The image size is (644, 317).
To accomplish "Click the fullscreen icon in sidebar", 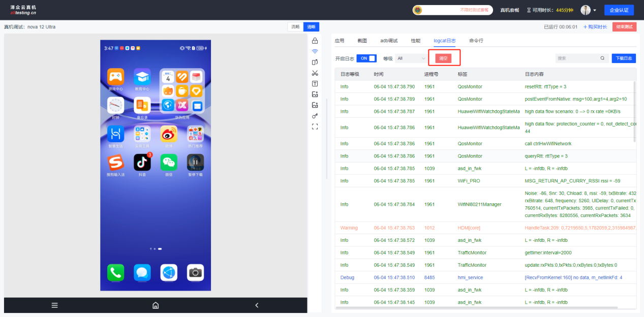I will [x=315, y=126].
